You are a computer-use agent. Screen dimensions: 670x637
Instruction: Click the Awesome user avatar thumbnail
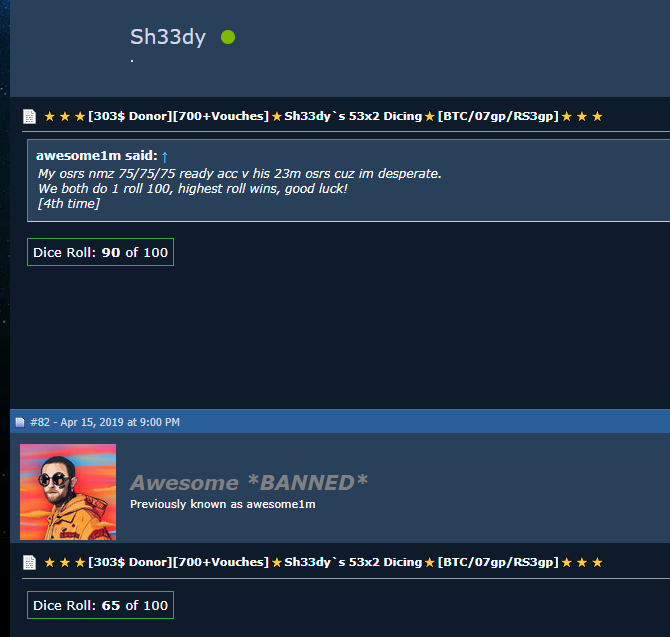pyautogui.click(x=68, y=492)
